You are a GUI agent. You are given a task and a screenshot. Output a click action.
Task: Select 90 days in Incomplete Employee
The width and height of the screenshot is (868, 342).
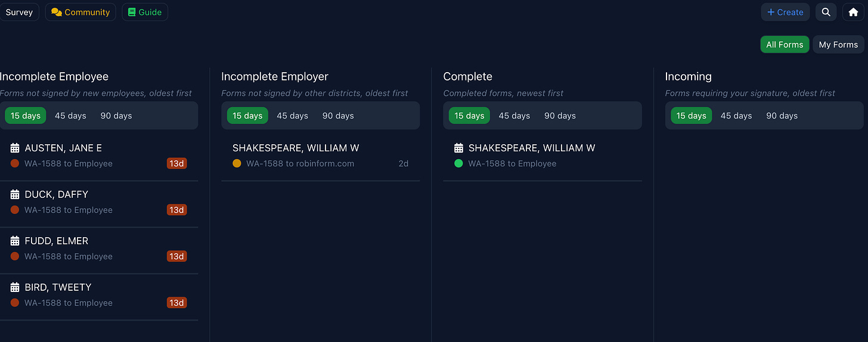(116, 116)
